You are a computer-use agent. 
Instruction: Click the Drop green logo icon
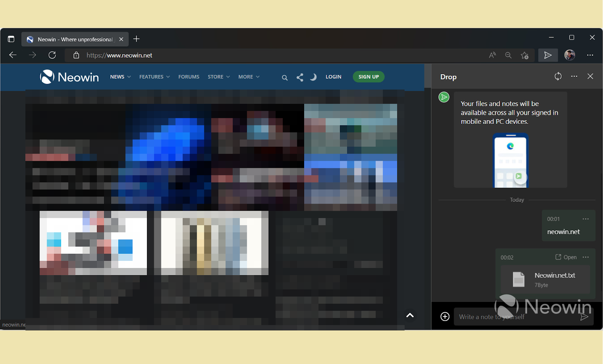pyautogui.click(x=444, y=97)
